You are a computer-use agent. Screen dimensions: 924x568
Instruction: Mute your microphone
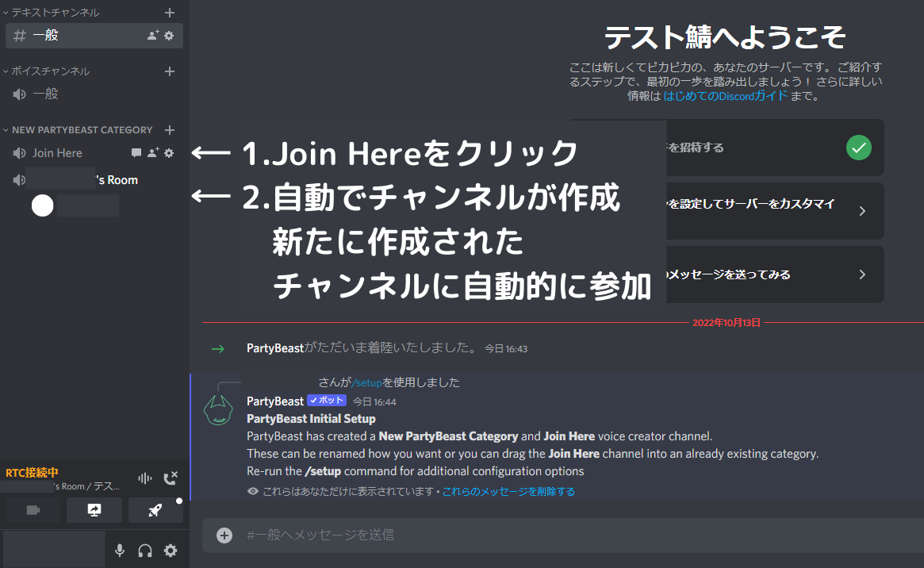click(119, 550)
